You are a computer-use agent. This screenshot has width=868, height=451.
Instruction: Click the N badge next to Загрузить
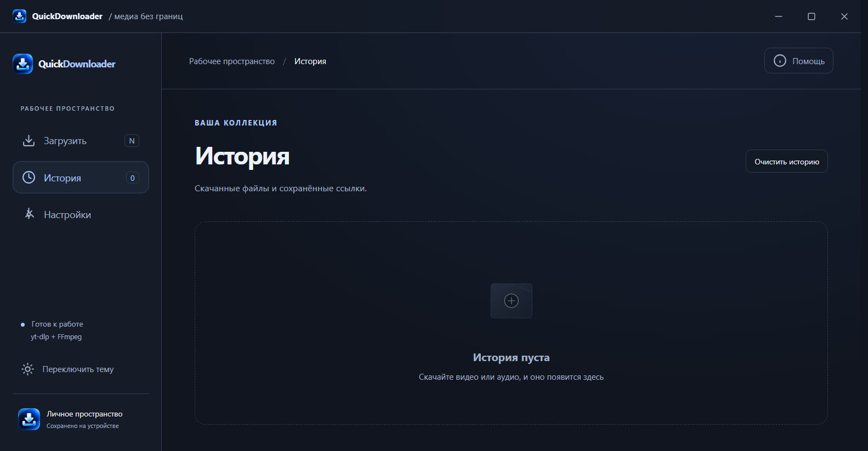(132, 141)
